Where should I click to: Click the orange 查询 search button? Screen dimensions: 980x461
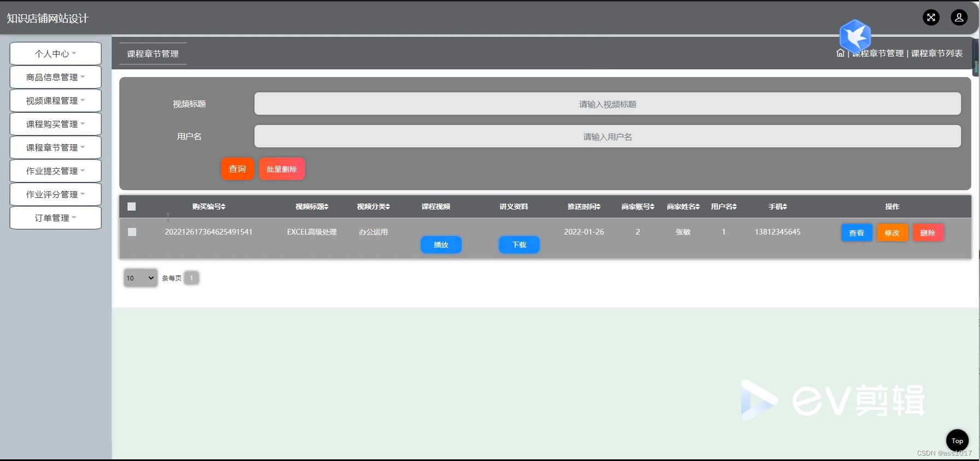point(237,169)
